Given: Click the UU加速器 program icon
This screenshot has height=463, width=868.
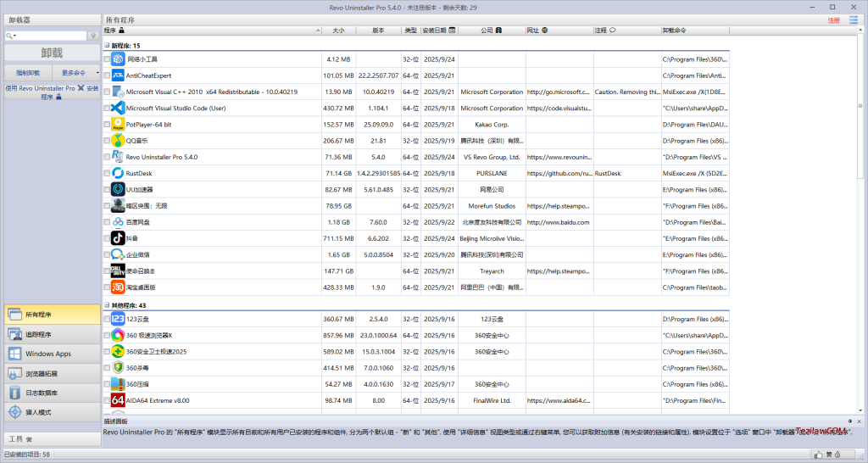Looking at the screenshot, I should [x=118, y=189].
